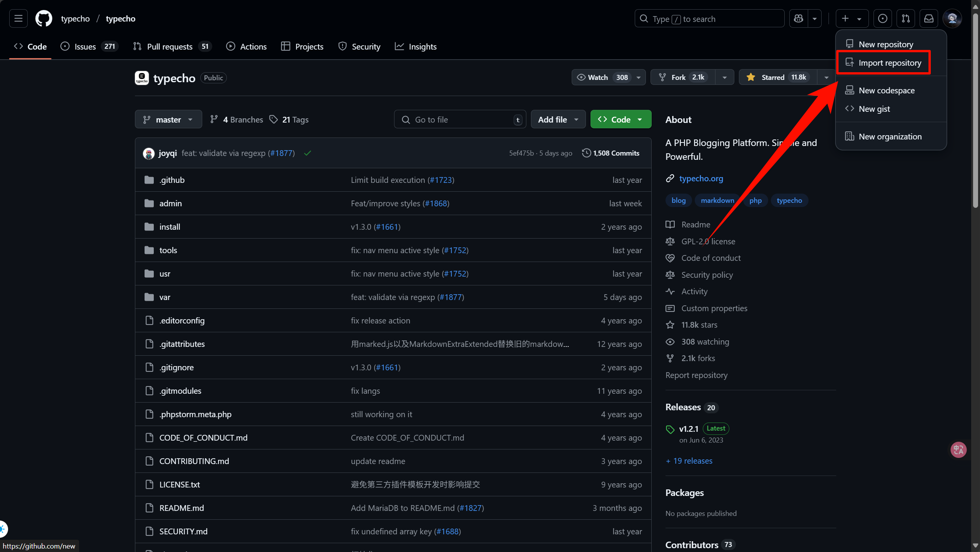980x552 pixels.
Task: Open the Copilot icon in header
Action: pos(799,18)
